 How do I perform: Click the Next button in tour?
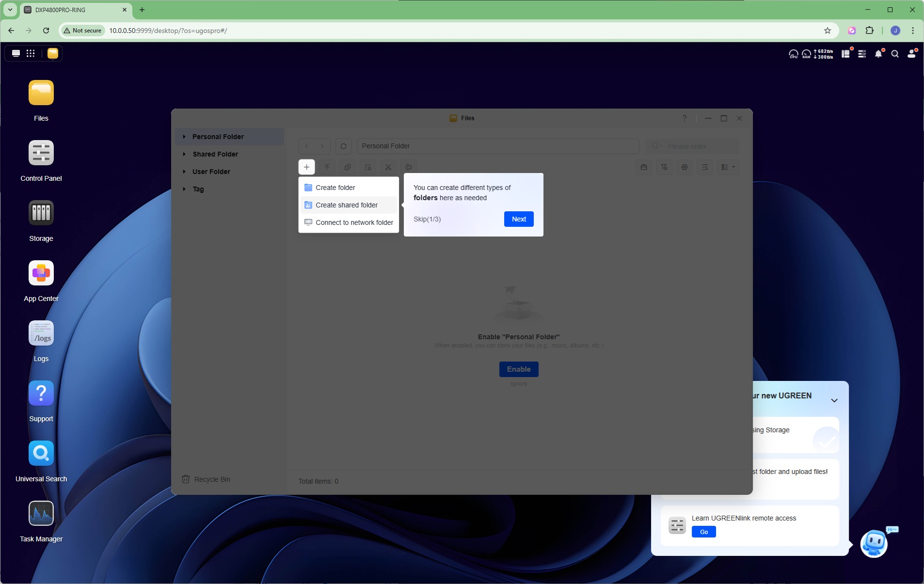pos(519,219)
